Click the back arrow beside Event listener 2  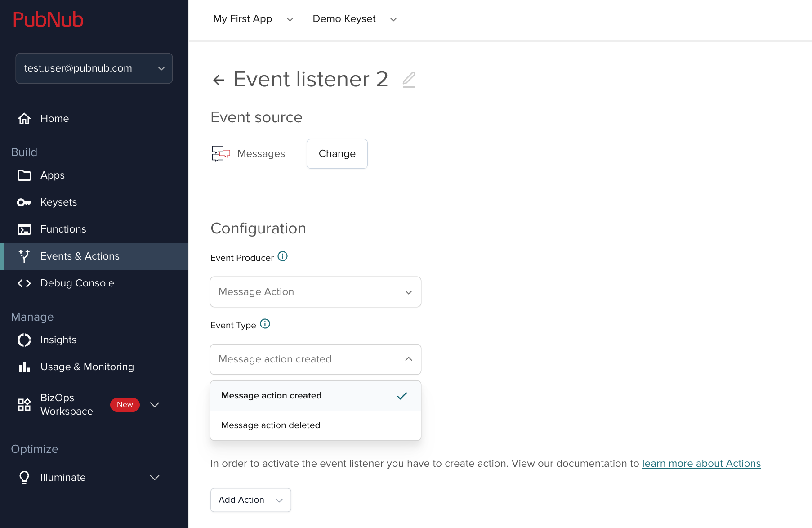coord(219,79)
